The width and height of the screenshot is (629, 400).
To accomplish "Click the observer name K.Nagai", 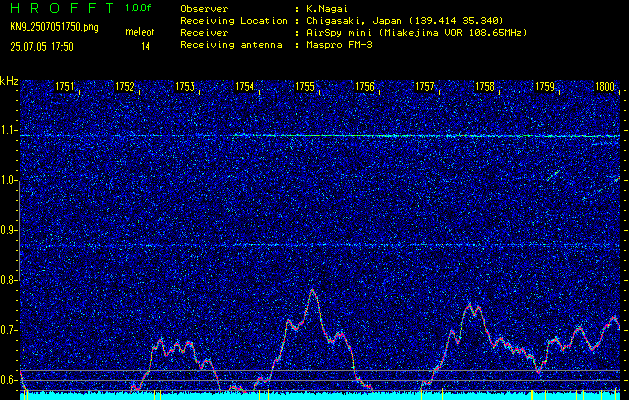I will point(326,8).
